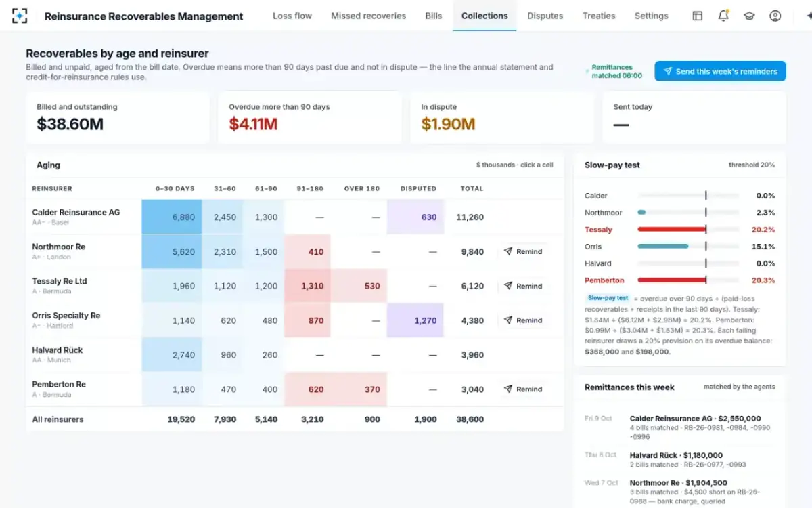Open the Missed recoveries tab
Image resolution: width=812 pixels, height=508 pixels.
[x=369, y=16]
